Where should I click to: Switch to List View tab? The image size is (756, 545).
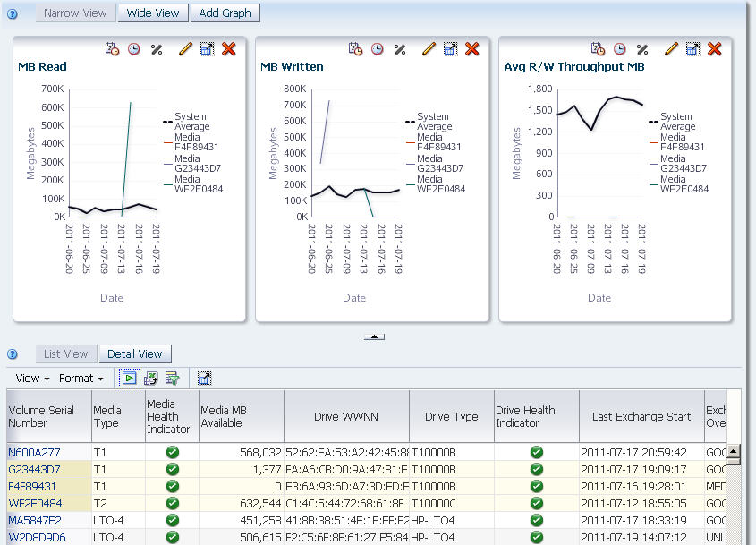click(x=66, y=354)
